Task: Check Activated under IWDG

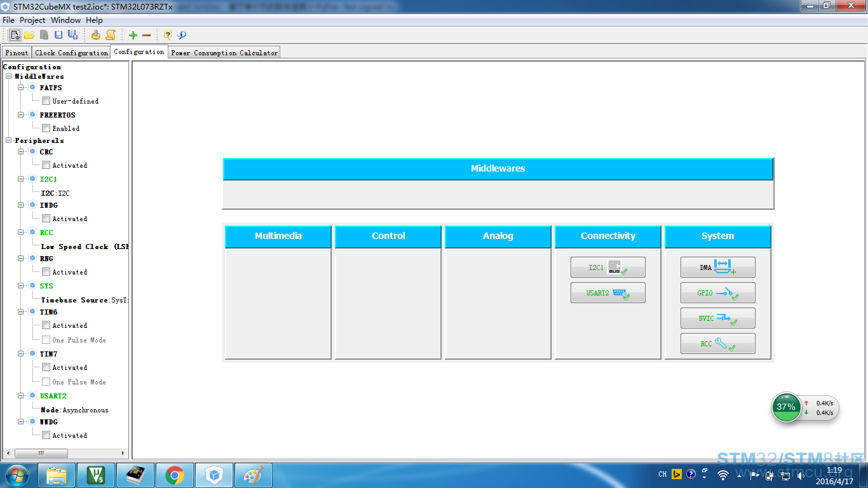Action: [x=46, y=219]
